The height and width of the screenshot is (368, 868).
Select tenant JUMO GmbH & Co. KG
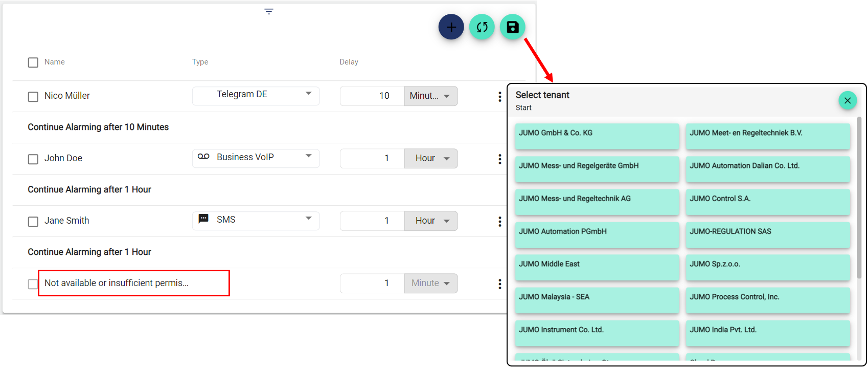[x=597, y=136]
